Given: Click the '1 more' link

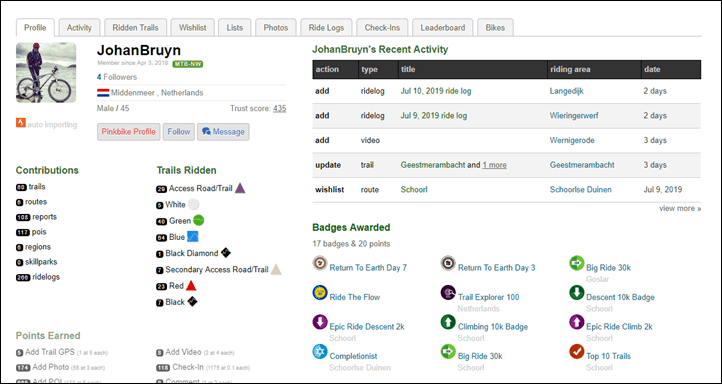Looking at the screenshot, I should coord(495,165).
